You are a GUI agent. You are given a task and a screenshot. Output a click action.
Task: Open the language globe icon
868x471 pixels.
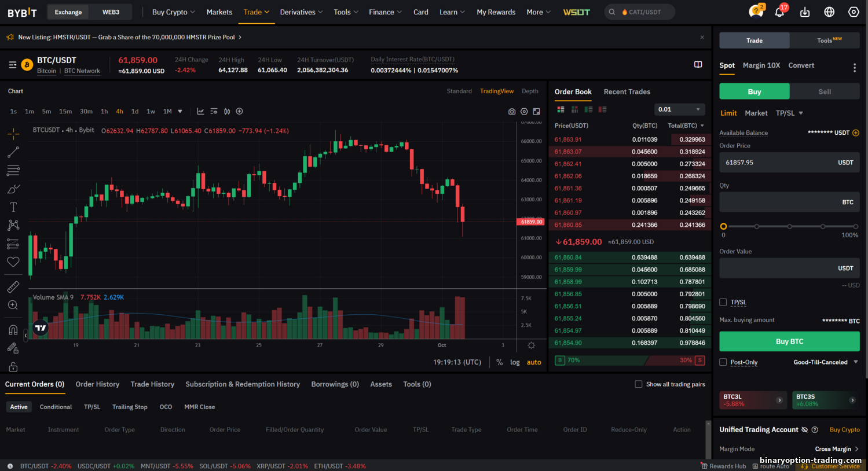[x=829, y=12]
